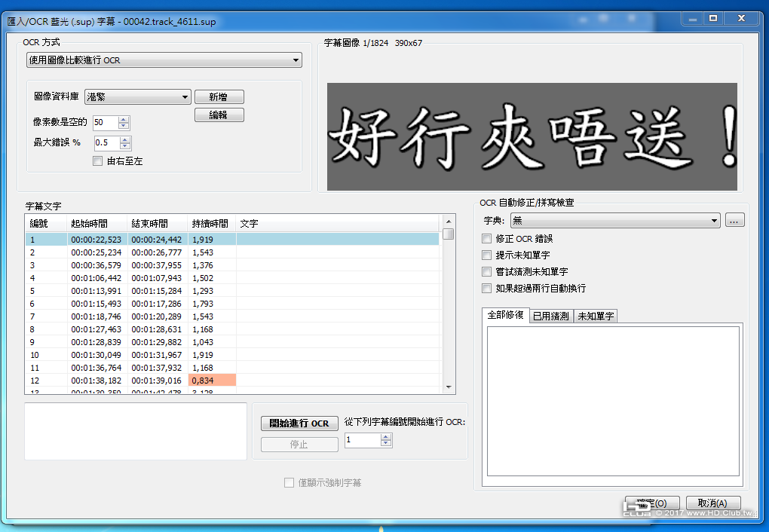Click 新增 to add an image database
This screenshot has width=769, height=532.
coord(219,96)
